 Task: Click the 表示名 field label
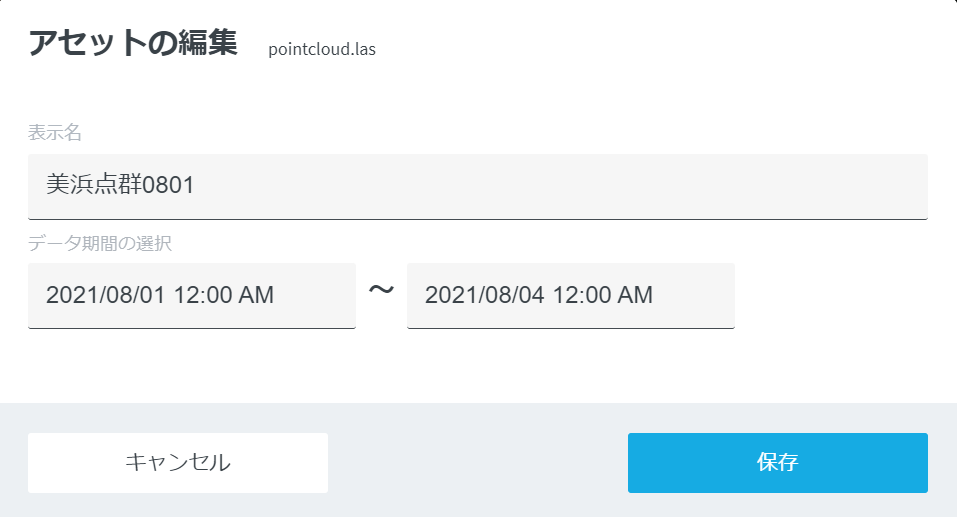point(54,133)
